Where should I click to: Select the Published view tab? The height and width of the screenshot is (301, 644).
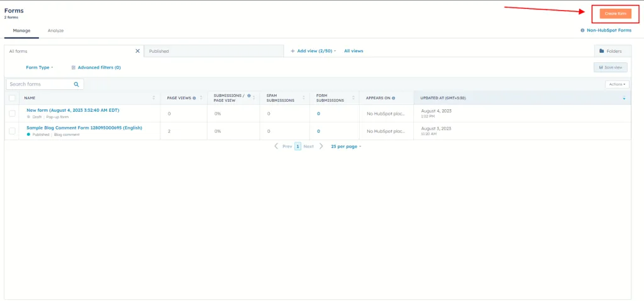pos(214,52)
